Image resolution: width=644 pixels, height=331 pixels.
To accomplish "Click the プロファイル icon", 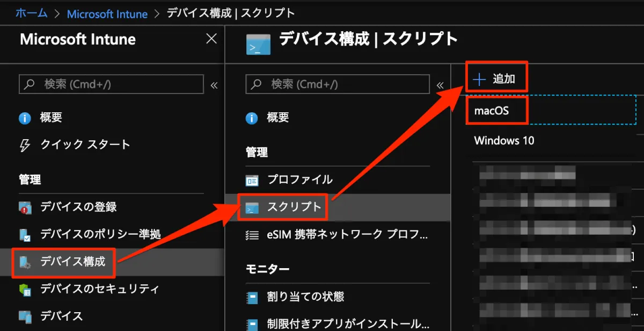I will pos(252,180).
